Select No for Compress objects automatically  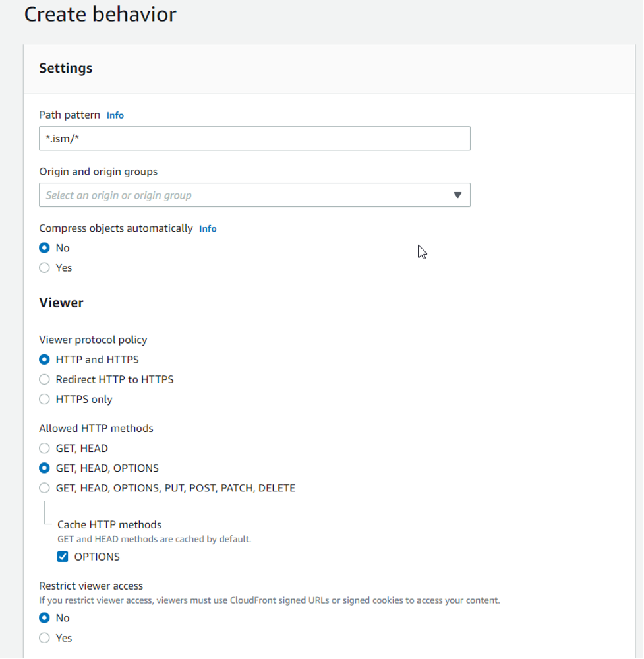[44, 248]
